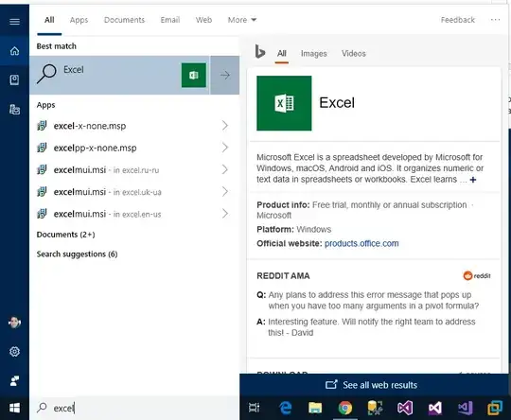Open the VirtualBox-style taskbar icon
Viewport: 511px width, 420px height.
click(495, 408)
